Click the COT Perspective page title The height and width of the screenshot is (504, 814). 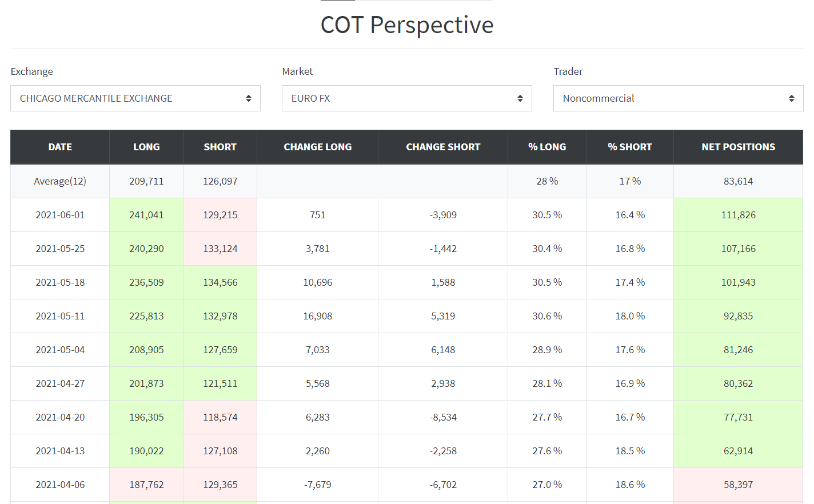(x=407, y=25)
